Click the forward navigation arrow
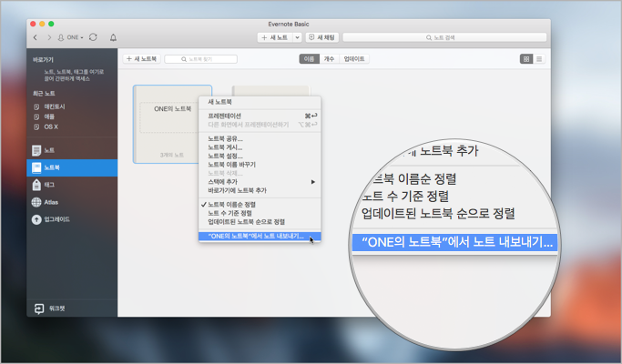 click(49, 37)
